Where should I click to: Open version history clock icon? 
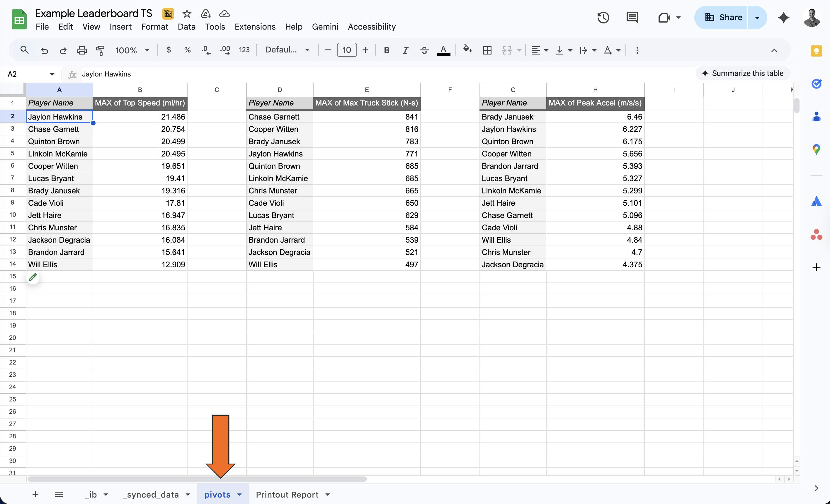click(603, 18)
